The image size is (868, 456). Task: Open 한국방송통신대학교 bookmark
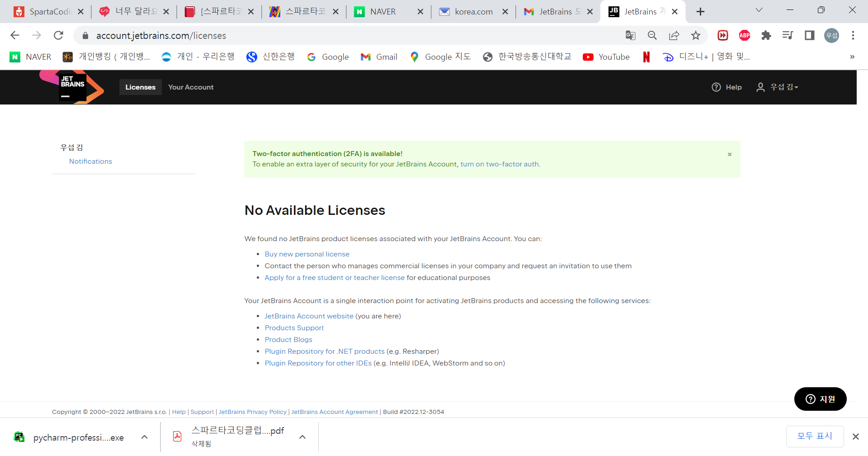coord(527,57)
